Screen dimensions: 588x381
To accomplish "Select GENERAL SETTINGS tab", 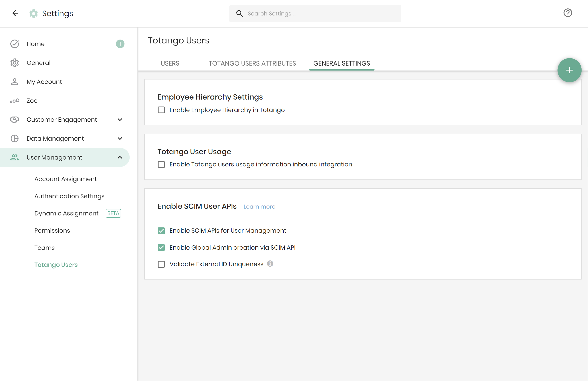I will click(342, 63).
